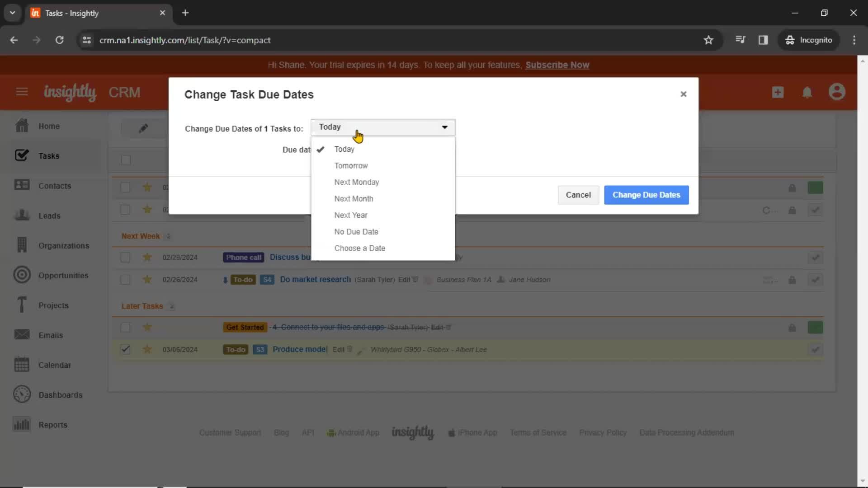868x488 pixels.
Task: Open Leads from sidebar menu
Action: [x=49, y=215]
